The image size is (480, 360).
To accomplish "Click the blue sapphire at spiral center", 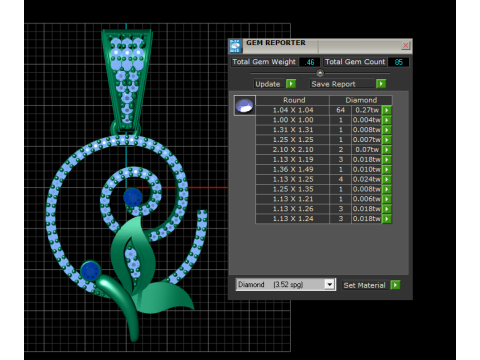I will (x=133, y=197).
